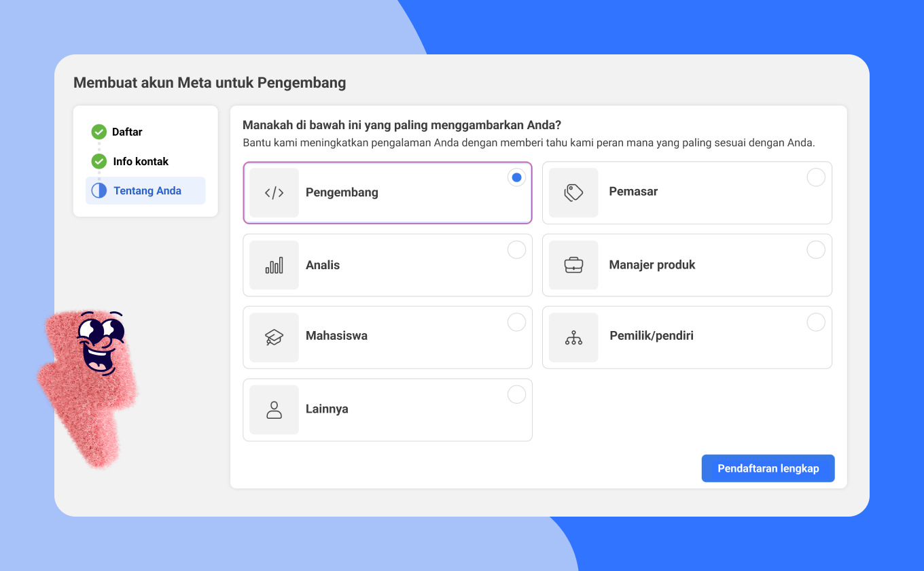Viewport: 924px width, 571px height.
Task: Select the Pemilik/pendiri radio button
Action: pos(816,322)
